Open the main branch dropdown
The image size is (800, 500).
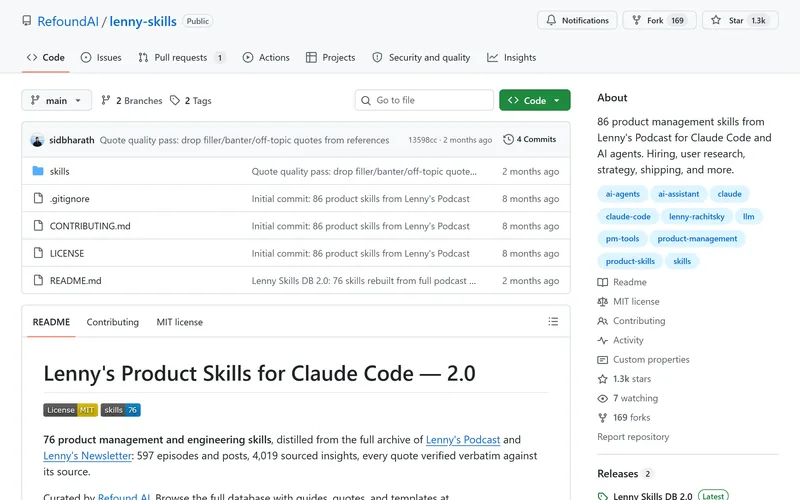(x=56, y=100)
